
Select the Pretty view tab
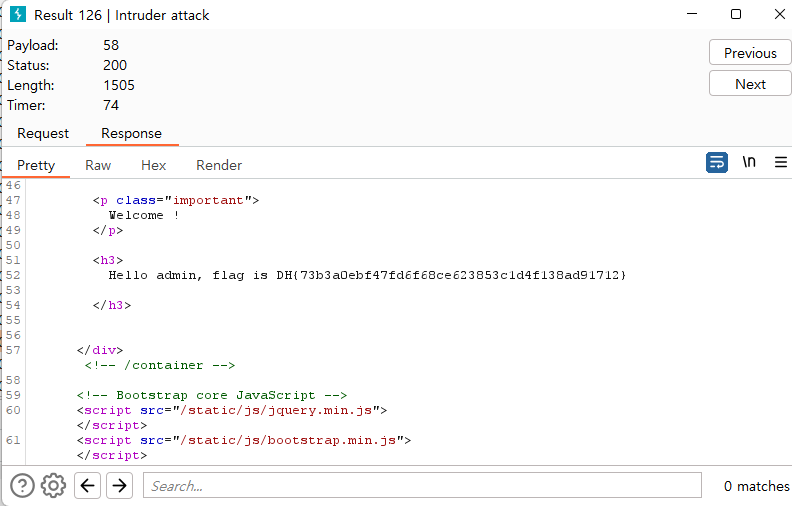click(36, 165)
